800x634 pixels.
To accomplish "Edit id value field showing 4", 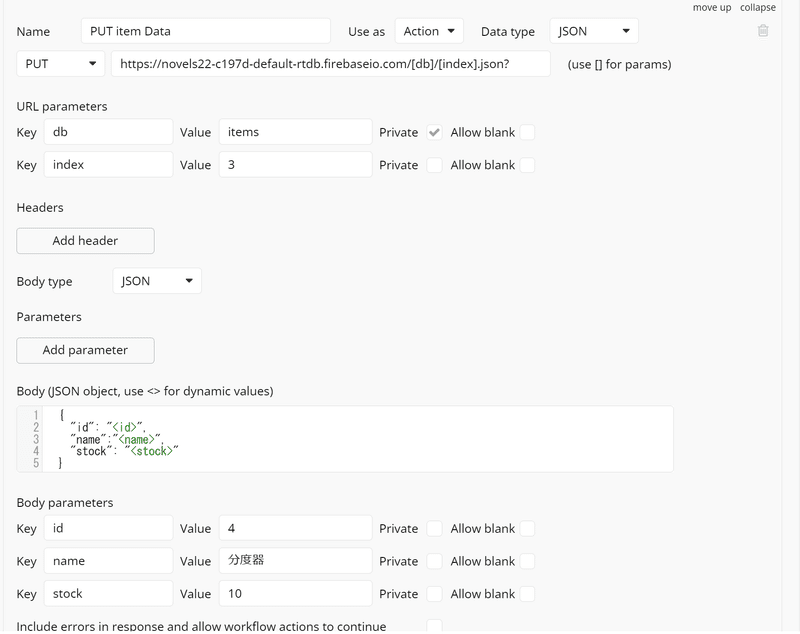I will coord(295,528).
